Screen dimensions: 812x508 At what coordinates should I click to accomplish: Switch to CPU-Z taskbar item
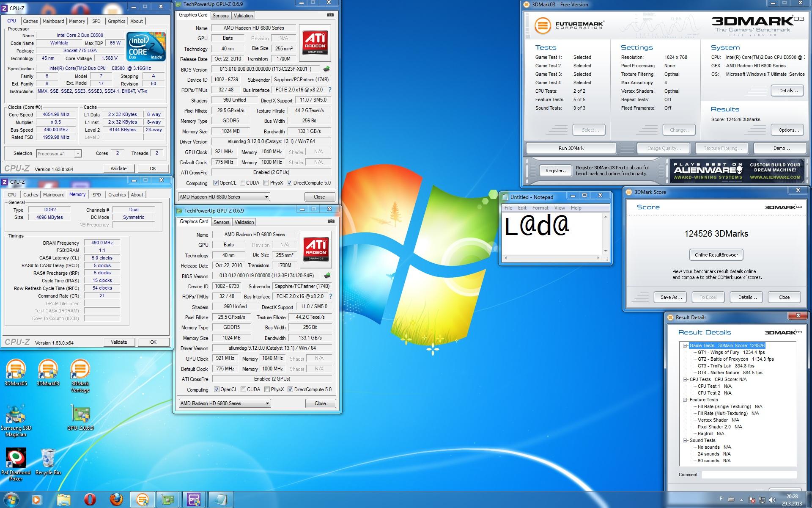(x=194, y=500)
